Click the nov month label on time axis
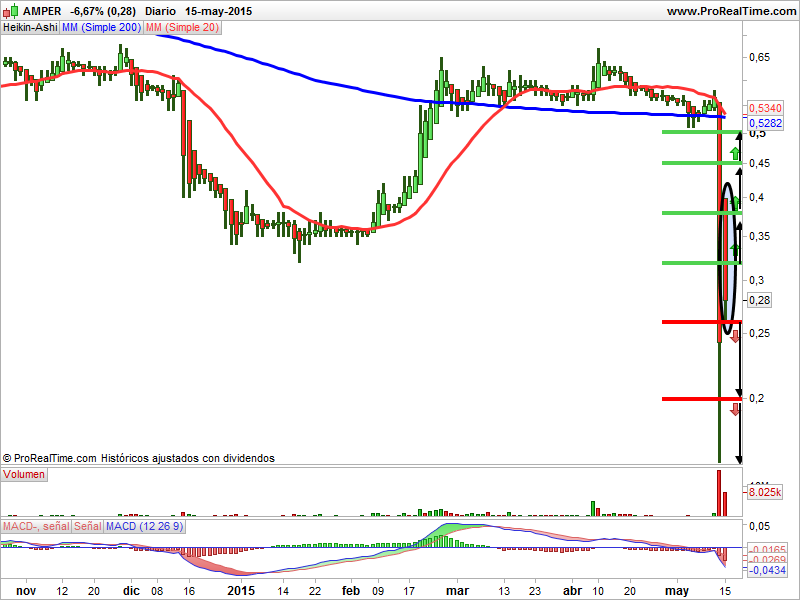The height and width of the screenshot is (600, 800). click(26, 591)
